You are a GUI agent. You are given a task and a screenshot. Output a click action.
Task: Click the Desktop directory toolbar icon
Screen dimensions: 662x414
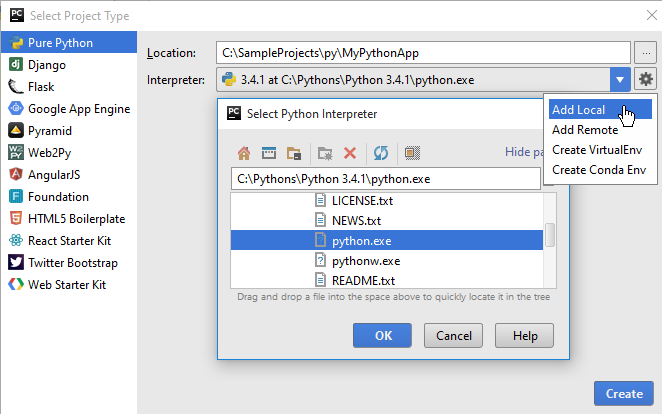coord(269,153)
